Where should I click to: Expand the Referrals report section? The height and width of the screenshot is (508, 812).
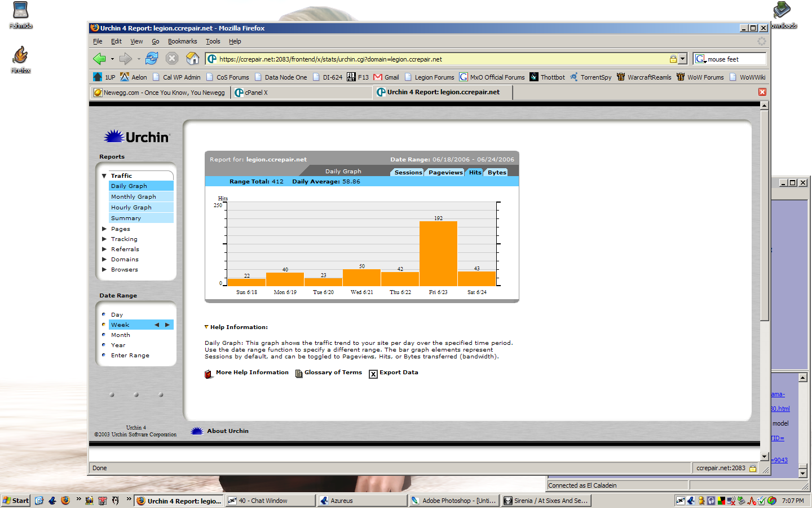coord(104,249)
